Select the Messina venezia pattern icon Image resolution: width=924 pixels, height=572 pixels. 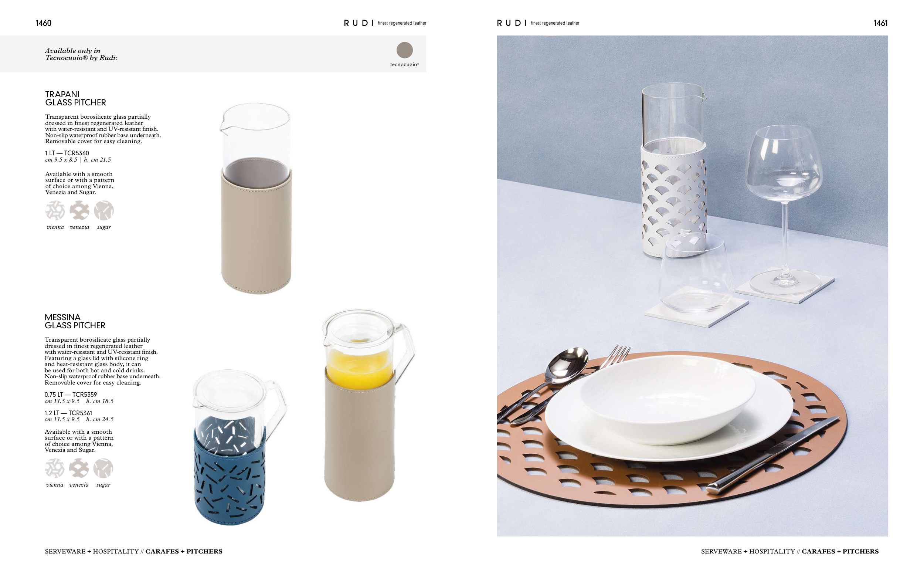(x=79, y=468)
